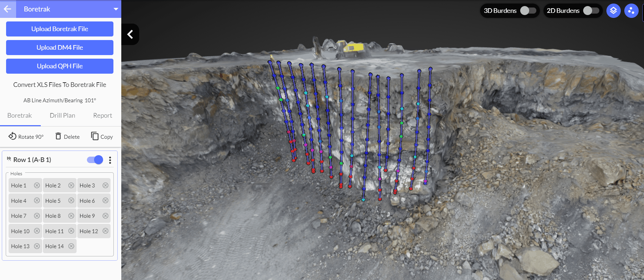This screenshot has height=280, width=644.
Task: Click Upload QPH File button
Action: pos(60,66)
